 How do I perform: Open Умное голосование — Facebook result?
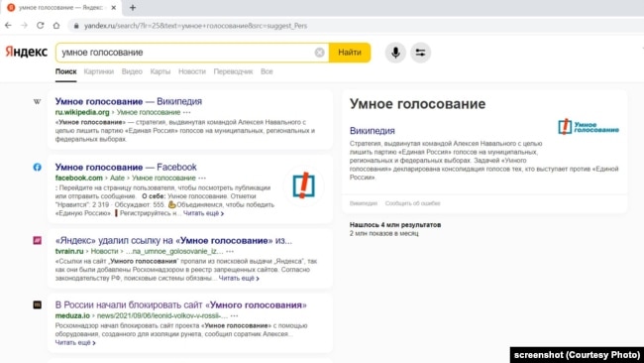(x=126, y=167)
